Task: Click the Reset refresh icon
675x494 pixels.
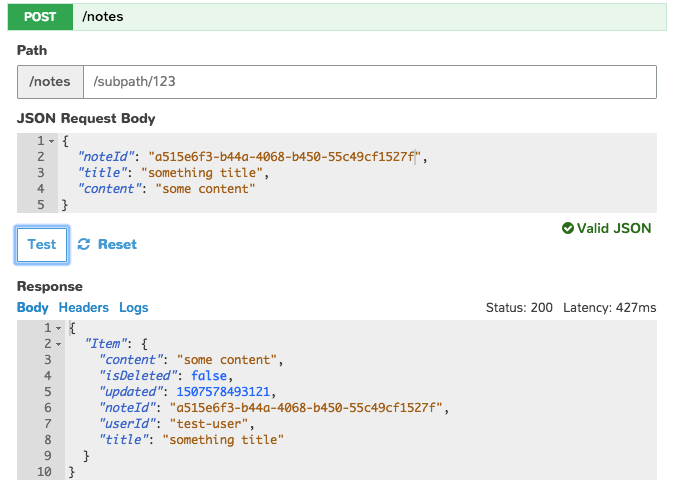Action: click(x=84, y=245)
